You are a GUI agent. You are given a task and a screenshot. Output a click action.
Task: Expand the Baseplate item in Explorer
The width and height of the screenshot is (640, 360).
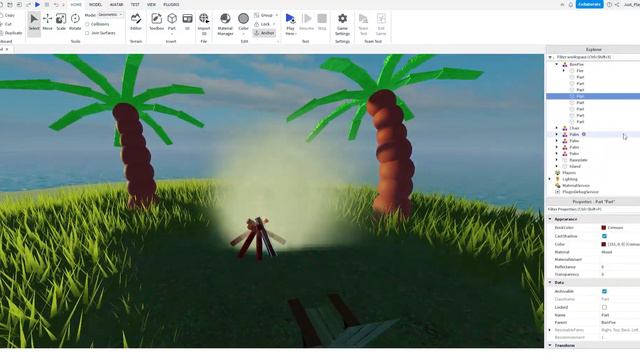coord(557,160)
